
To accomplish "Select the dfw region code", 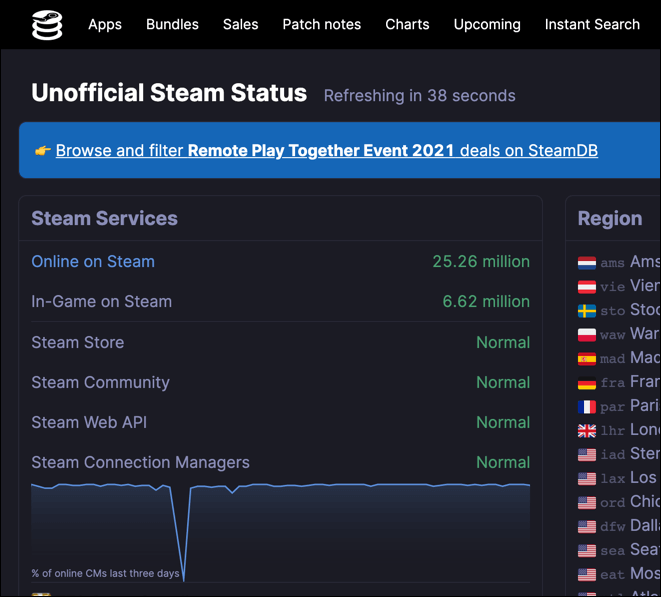I will [613, 527].
